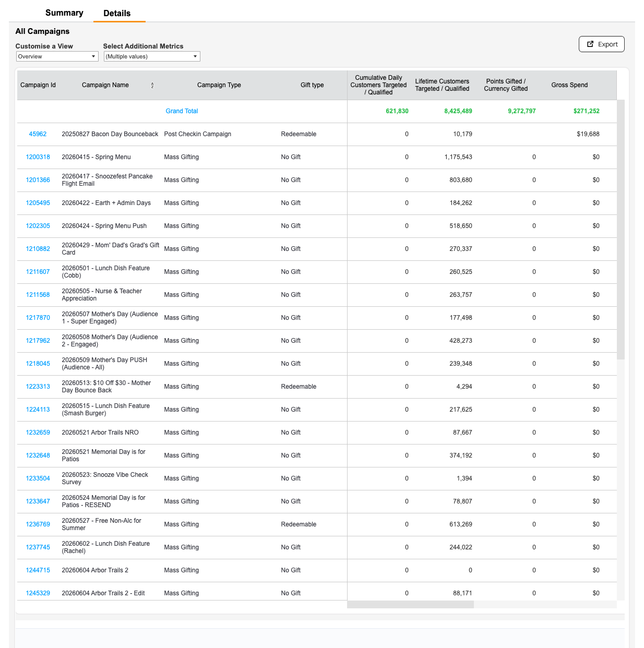Screen dimensions: 644x648
Task: Open campaign ID 1223313
Action: (38, 387)
